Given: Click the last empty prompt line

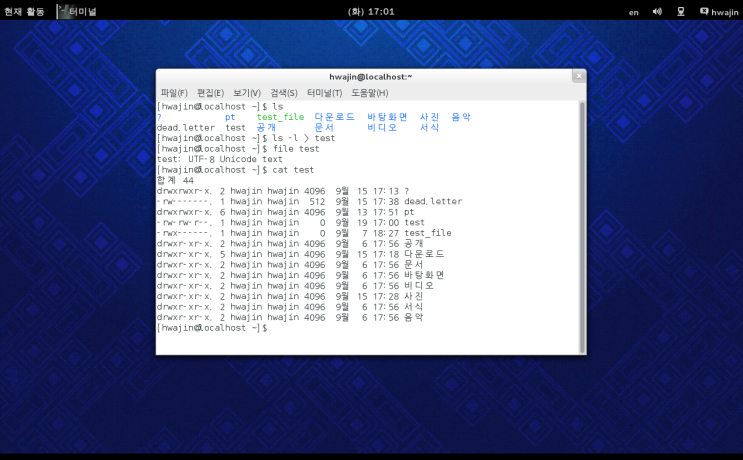Looking at the screenshot, I should (212, 328).
